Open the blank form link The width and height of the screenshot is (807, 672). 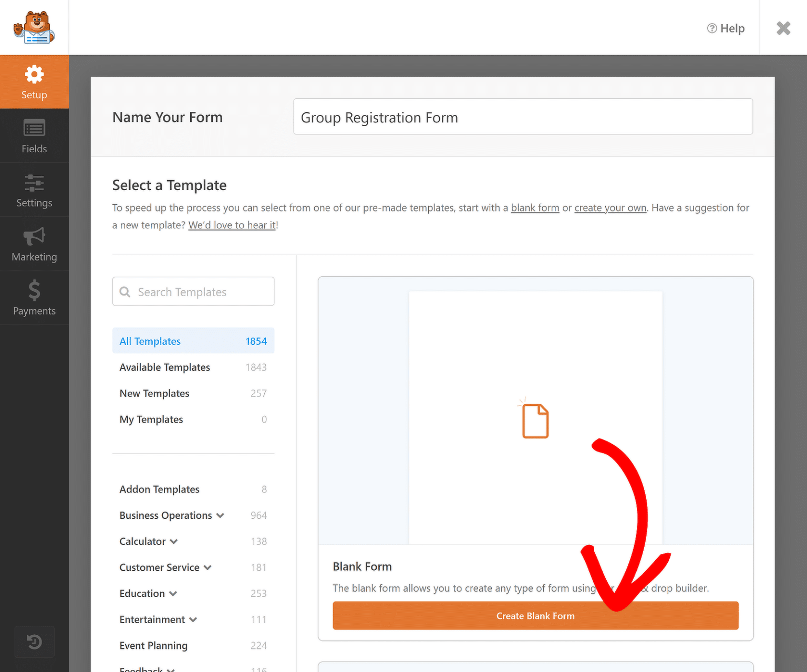point(535,207)
